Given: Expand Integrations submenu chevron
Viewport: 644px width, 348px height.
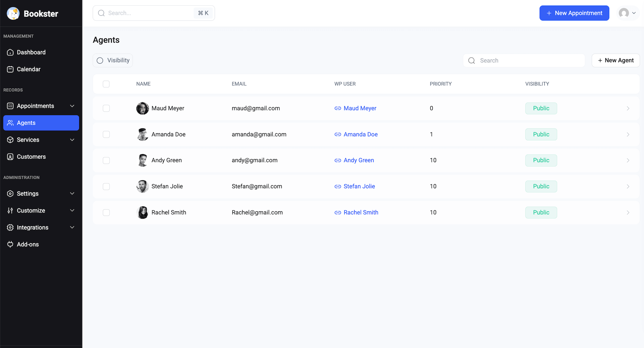Looking at the screenshot, I should [x=72, y=227].
